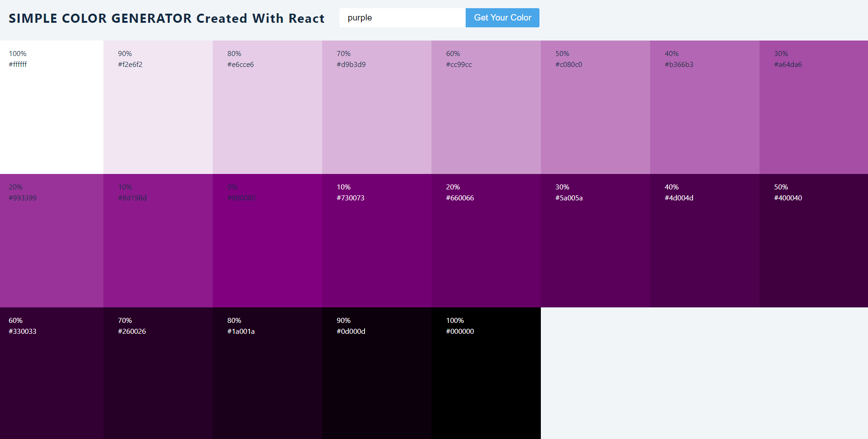Choose the #8d198d swatch

click(x=158, y=240)
